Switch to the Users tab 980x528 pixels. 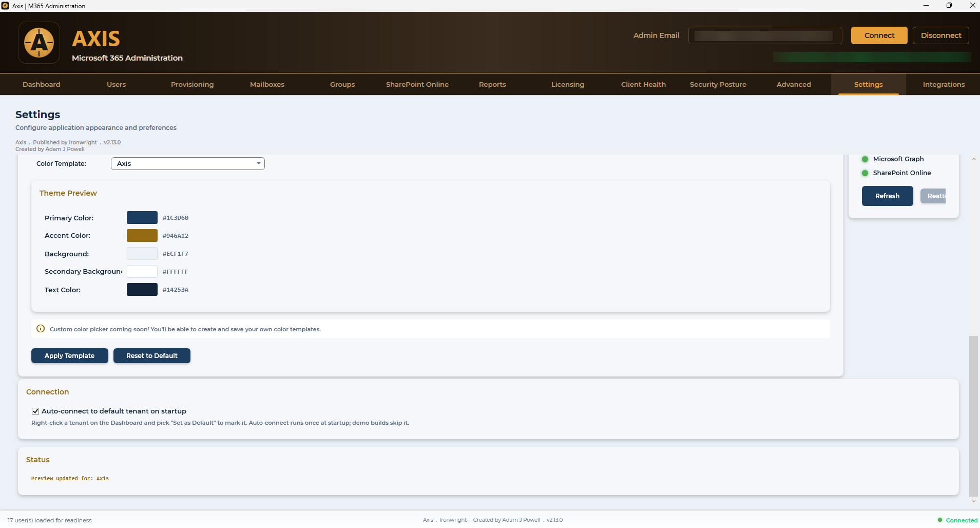coord(117,84)
